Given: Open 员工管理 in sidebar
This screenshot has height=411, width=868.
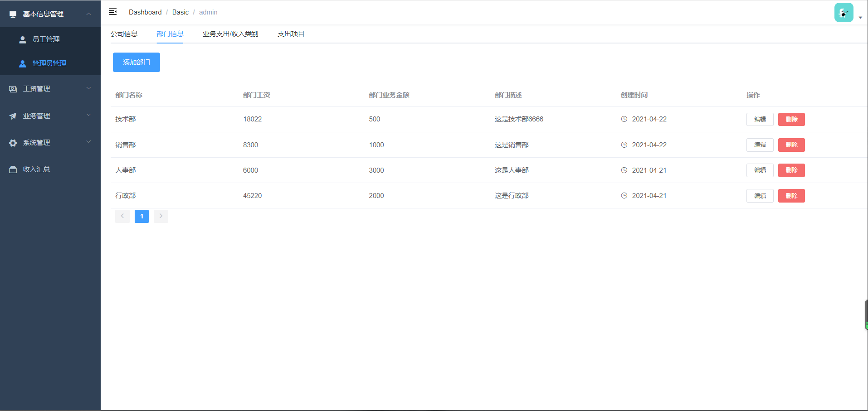Looking at the screenshot, I should [x=50, y=39].
